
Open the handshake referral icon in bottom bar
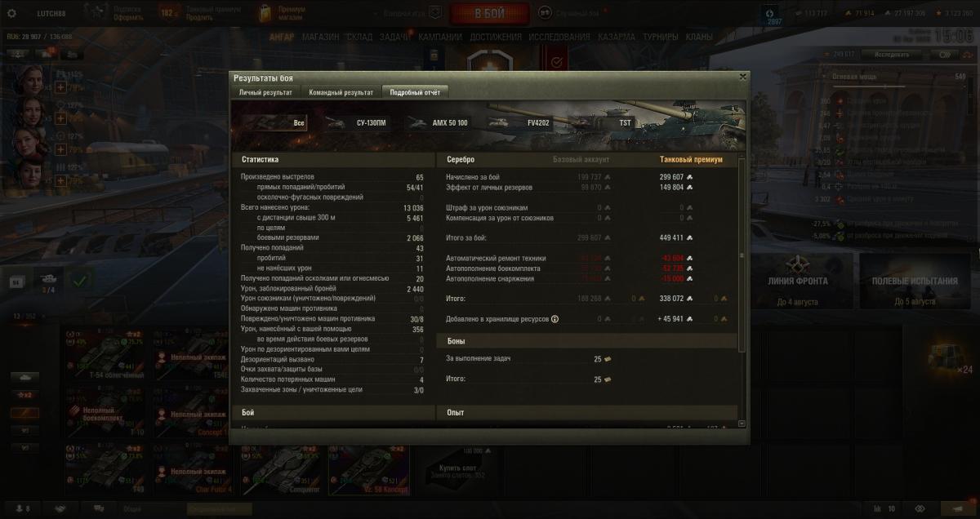point(61,508)
